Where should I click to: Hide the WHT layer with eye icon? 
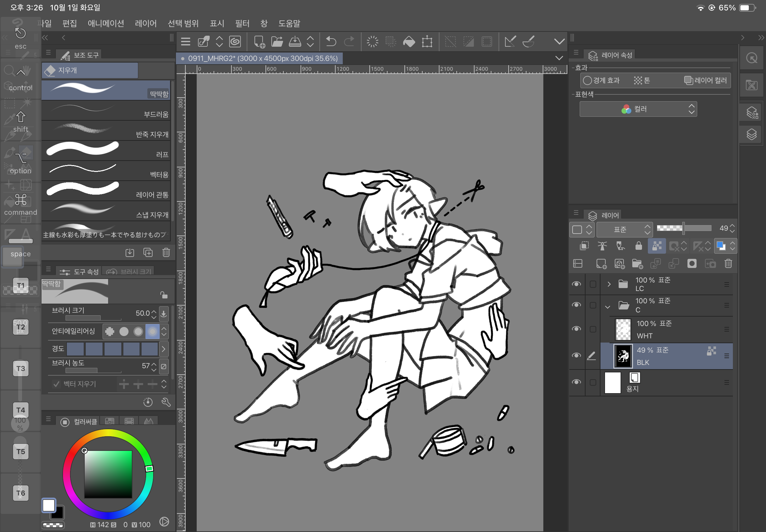click(x=576, y=329)
